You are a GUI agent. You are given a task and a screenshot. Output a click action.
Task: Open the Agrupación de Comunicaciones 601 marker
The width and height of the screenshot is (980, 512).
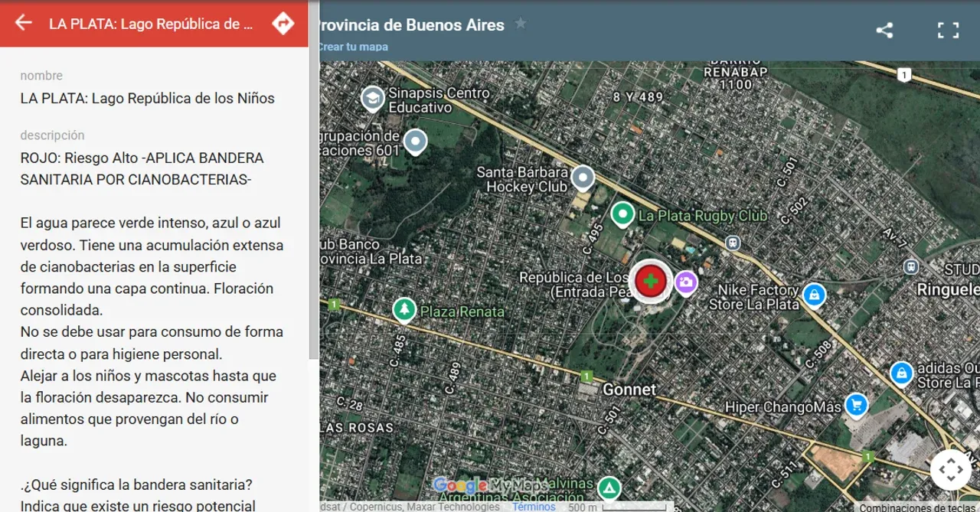[414, 142]
